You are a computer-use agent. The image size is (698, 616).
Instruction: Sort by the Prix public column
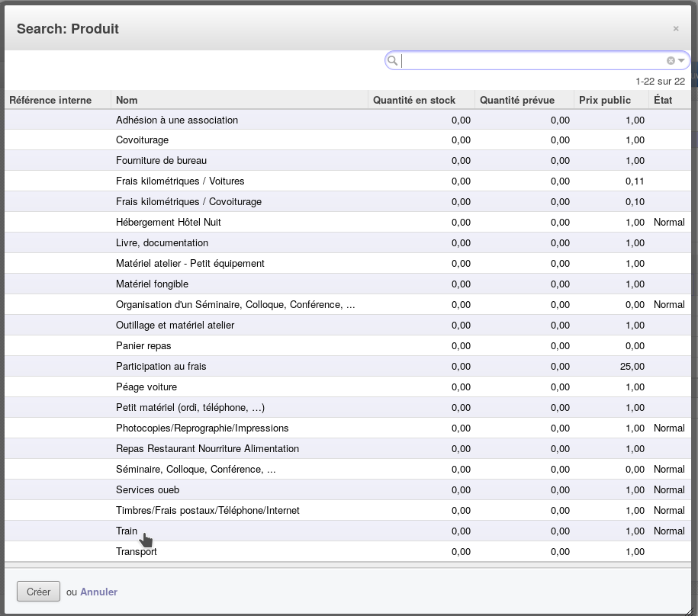(611, 100)
